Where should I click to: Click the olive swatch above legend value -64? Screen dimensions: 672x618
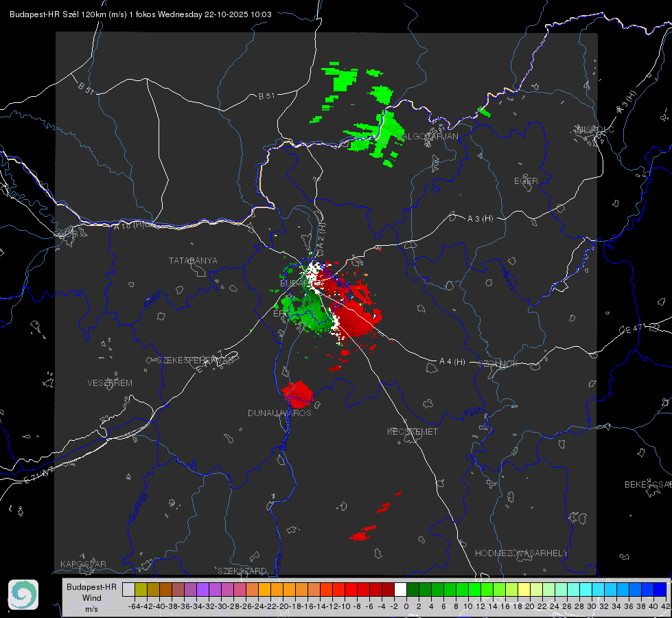(x=141, y=589)
